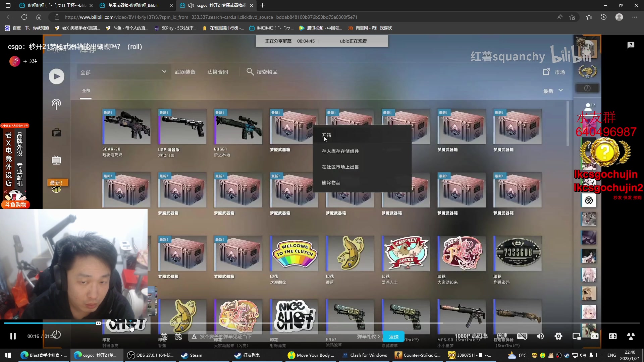Toggle wide screen mode

pyautogui.click(x=595, y=336)
